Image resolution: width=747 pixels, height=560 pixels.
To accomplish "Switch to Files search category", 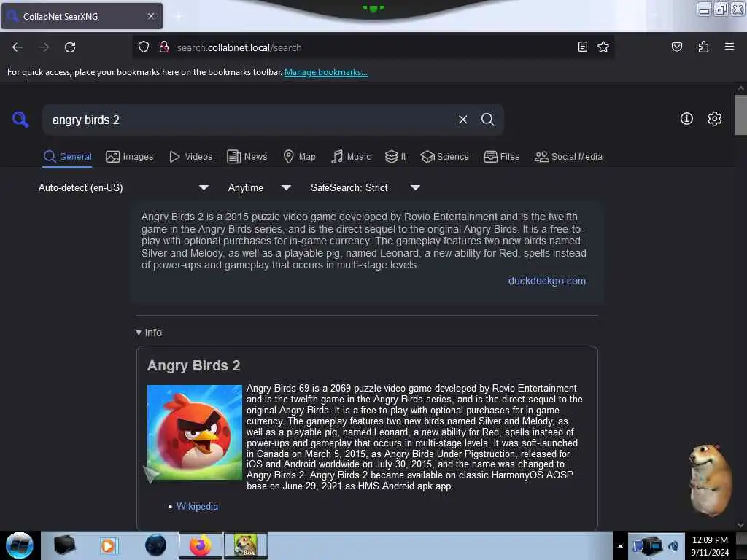I will (501, 157).
